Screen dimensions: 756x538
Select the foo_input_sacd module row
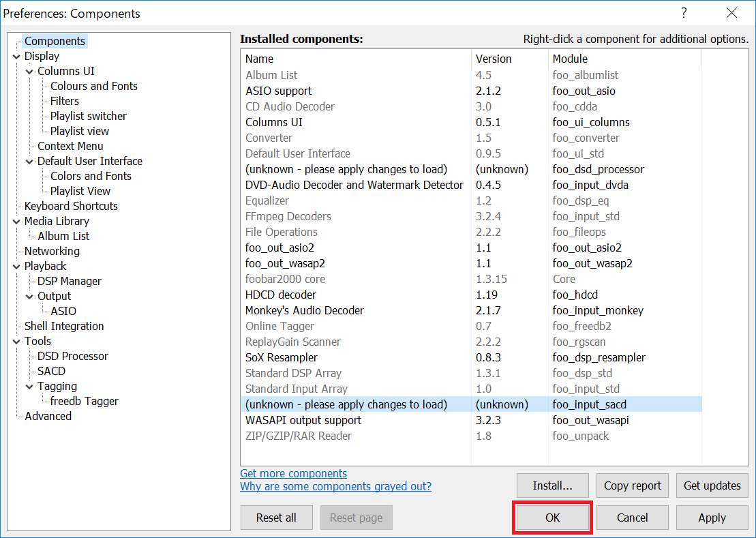(471, 404)
